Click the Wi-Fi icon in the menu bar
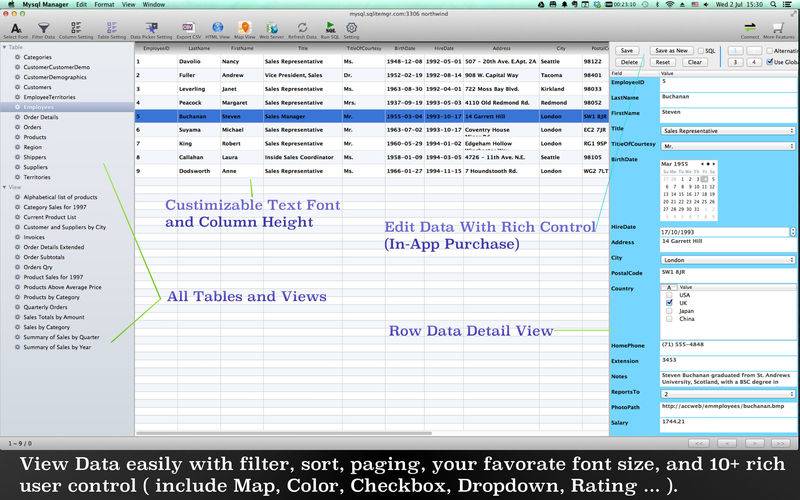Image resolution: width=800 pixels, height=500 pixels. [x=670, y=5]
